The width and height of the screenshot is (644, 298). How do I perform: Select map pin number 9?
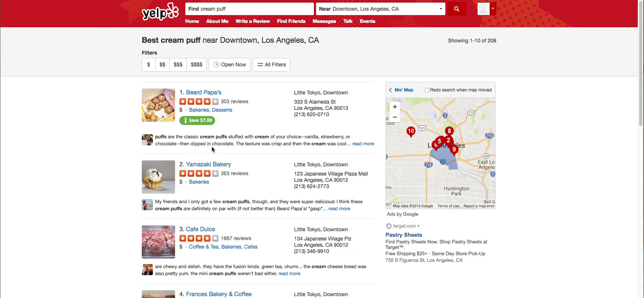tap(454, 150)
